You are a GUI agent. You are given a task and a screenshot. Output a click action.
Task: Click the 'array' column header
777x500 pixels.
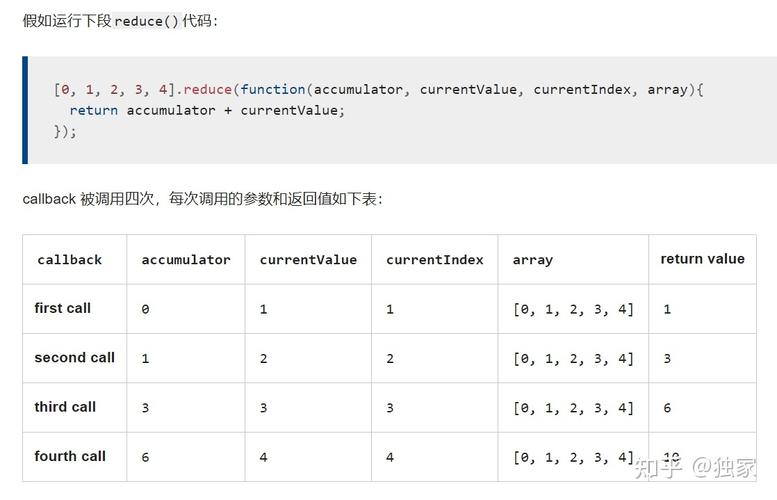533,260
